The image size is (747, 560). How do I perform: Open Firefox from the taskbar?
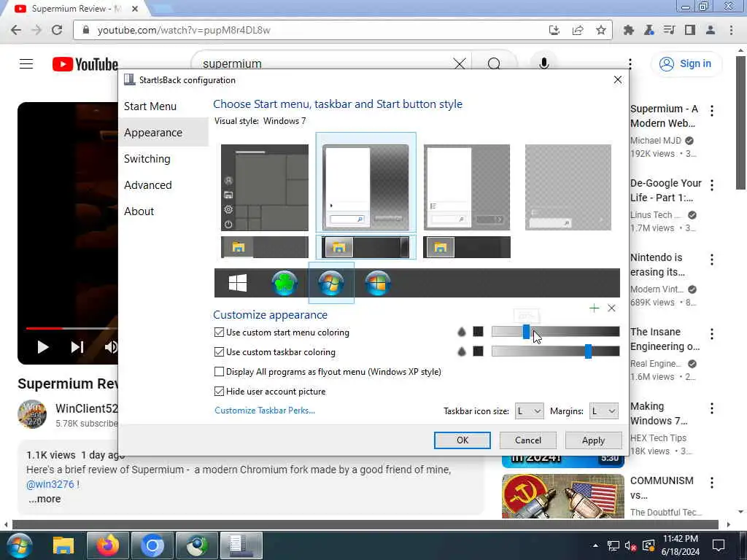[x=108, y=545]
